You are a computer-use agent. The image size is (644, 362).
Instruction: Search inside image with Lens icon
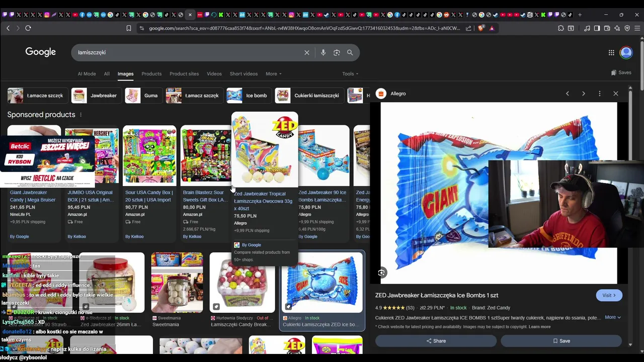tap(382, 273)
